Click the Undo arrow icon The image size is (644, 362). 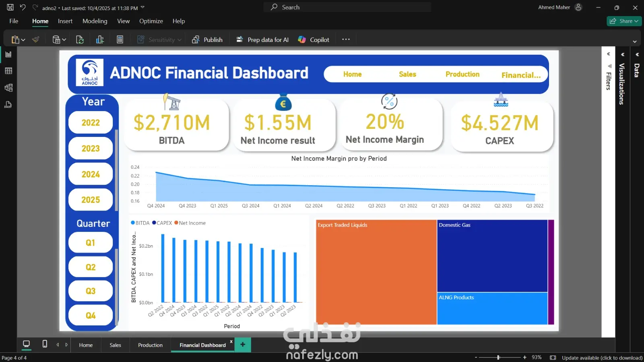(x=23, y=7)
